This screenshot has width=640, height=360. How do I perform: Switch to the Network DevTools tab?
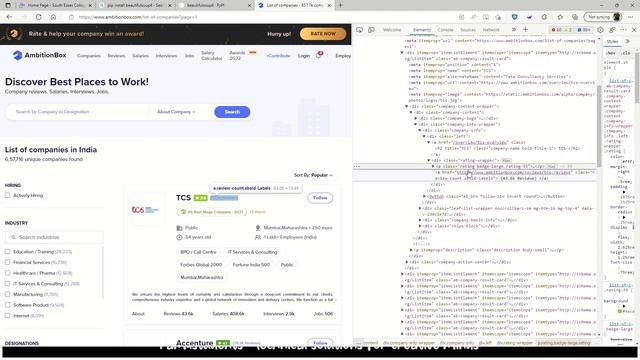click(x=491, y=30)
